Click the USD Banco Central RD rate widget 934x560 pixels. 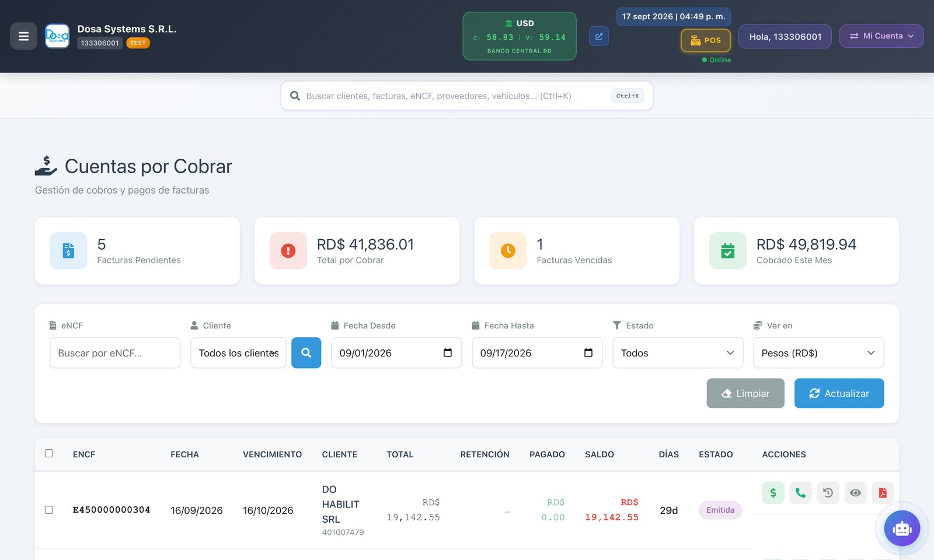[x=520, y=36]
